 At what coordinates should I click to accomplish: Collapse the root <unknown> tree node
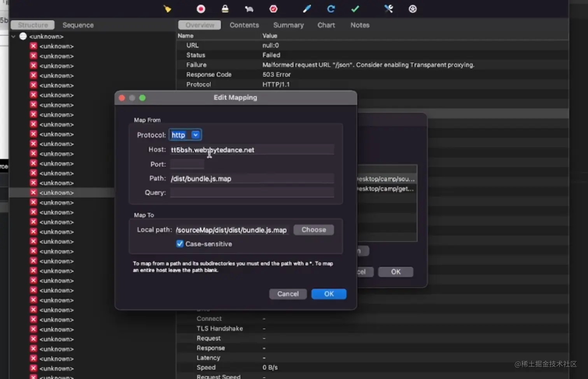[14, 36]
